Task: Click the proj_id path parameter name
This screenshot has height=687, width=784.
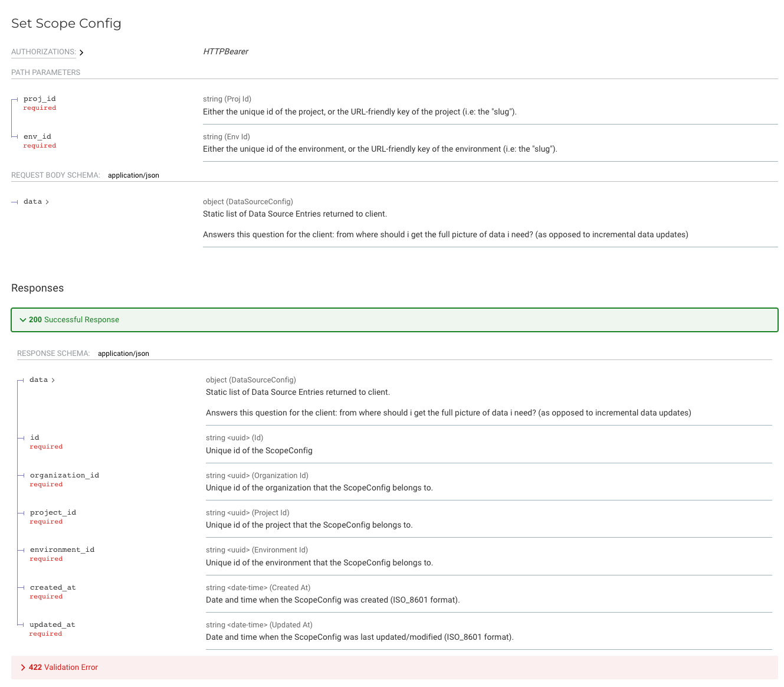Action: pyautogui.click(x=40, y=99)
